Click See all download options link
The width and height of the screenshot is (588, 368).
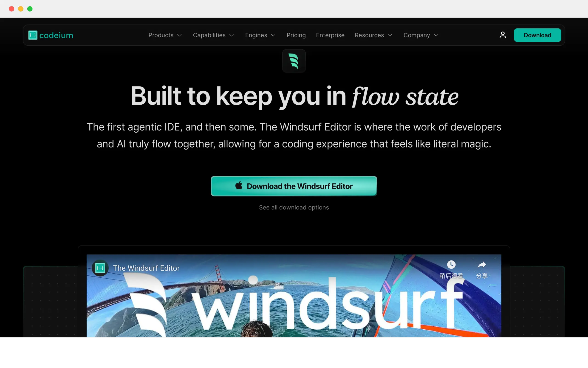coord(294,207)
